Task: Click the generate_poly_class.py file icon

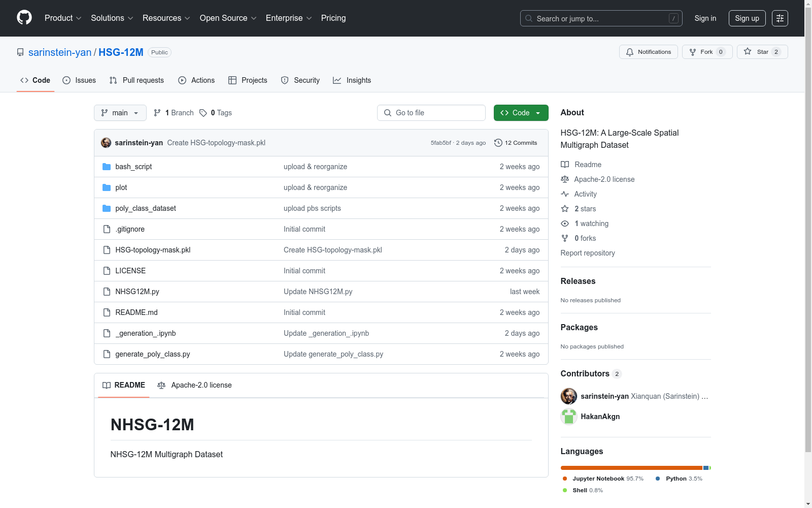Action: tap(107, 354)
